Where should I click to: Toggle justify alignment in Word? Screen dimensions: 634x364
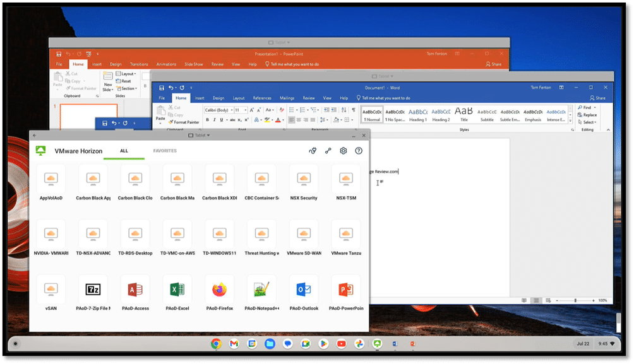click(313, 120)
